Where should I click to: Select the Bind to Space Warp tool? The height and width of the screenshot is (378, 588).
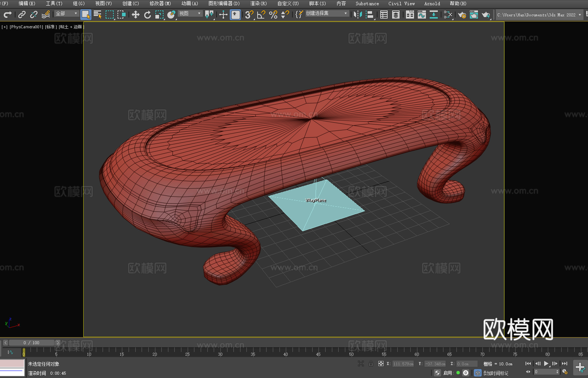(x=46, y=14)
